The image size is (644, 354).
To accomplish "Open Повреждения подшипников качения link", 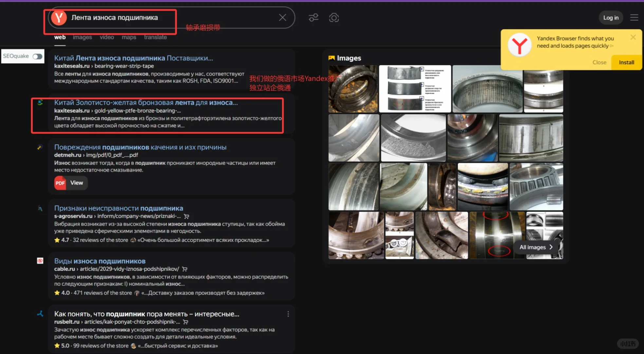I will tap(140, 147).
